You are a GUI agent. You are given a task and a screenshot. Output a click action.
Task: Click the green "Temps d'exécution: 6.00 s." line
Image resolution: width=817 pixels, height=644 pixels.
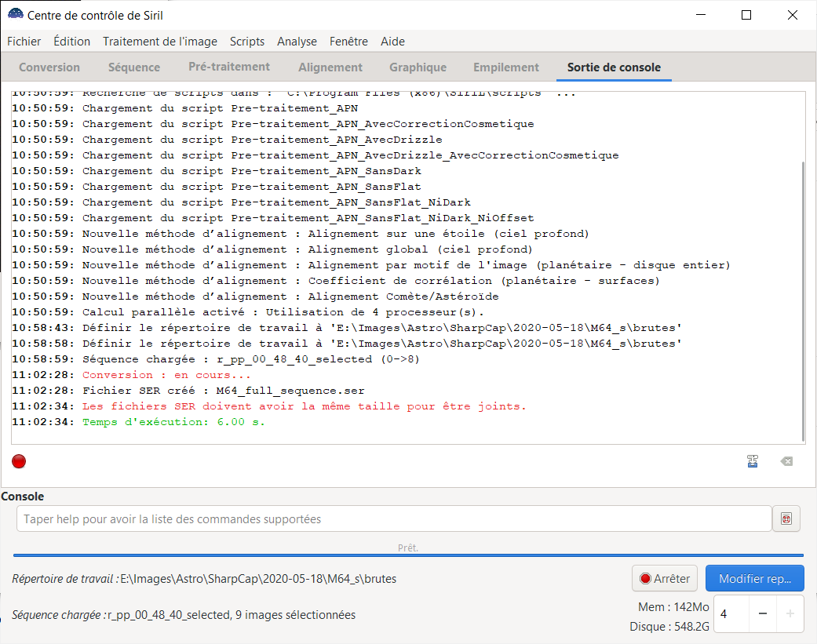point(138,422)
